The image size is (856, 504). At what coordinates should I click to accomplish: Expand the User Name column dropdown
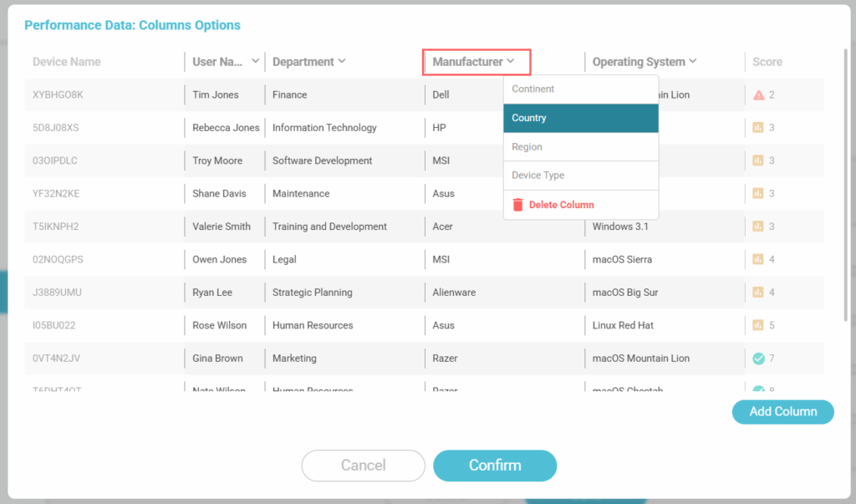pyautogui.click(x=255, y=61)
